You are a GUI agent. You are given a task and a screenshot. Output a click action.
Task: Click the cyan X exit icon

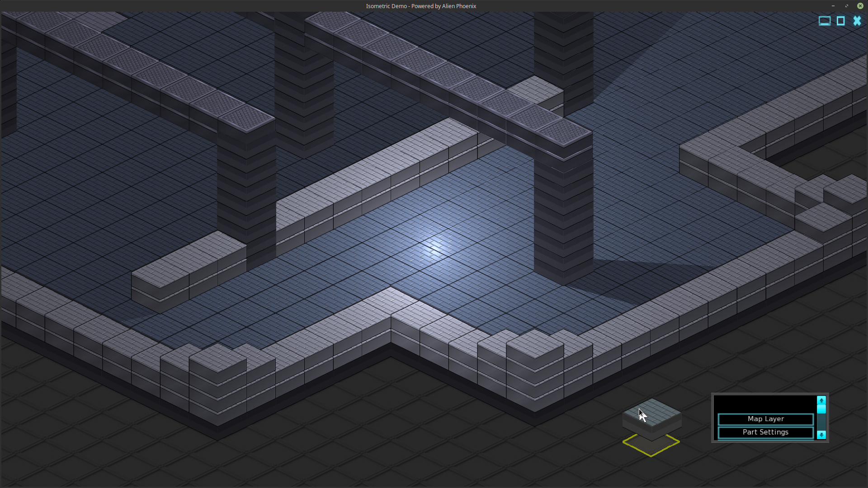pyautogui.click(x=857, y=21)
